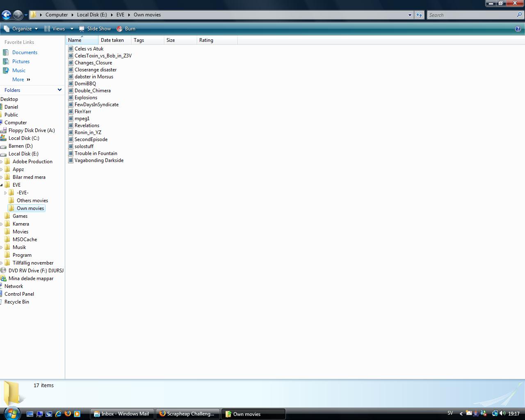Sort by the Name column header
Image resolution: width=525 pixels, height=420 pixels.
(x=82, y=40)
